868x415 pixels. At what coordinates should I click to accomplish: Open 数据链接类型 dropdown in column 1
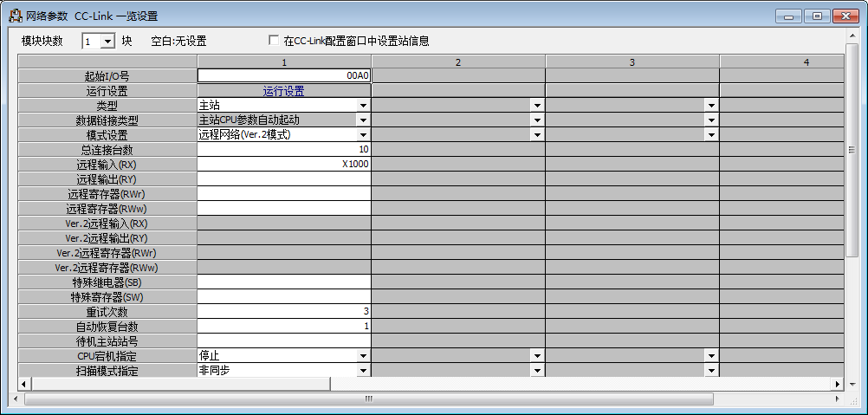point(364,120)
